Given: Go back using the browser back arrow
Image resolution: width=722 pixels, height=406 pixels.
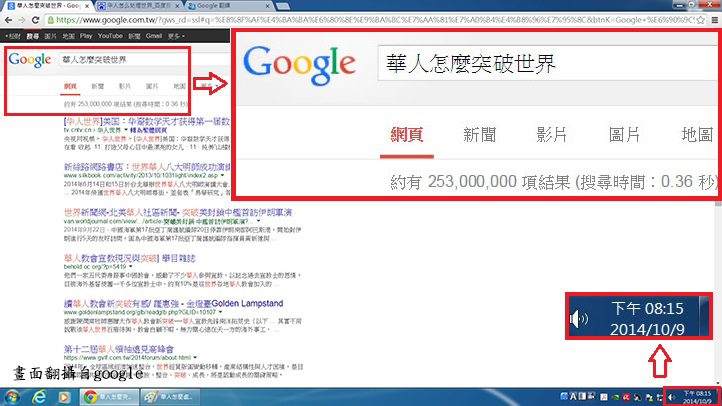Looking at the screenshot, I should (8, 20).
